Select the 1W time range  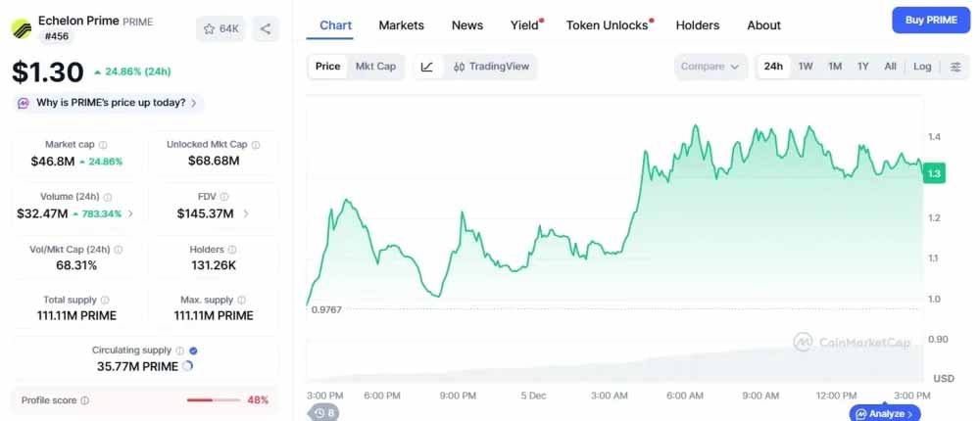pyautogui.click(x=806, y=67)
